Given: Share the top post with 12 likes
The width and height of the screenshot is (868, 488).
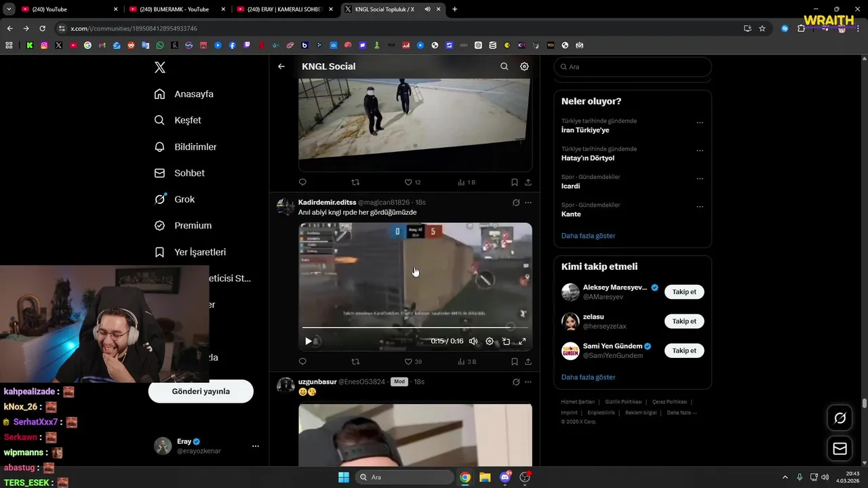Looking at the screenshot, I should pyautogui.click(x=528, y=182).
